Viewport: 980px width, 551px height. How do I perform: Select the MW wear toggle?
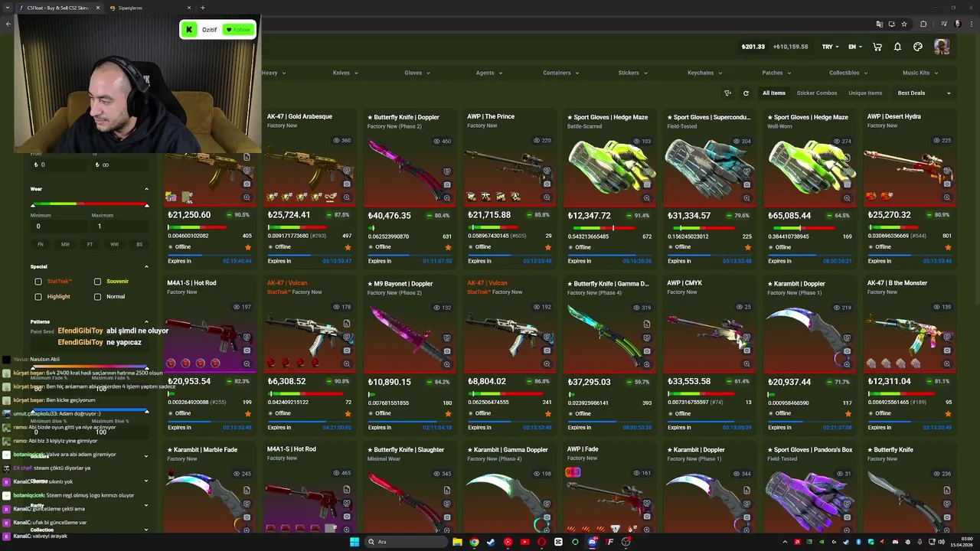tap(65, 244)
